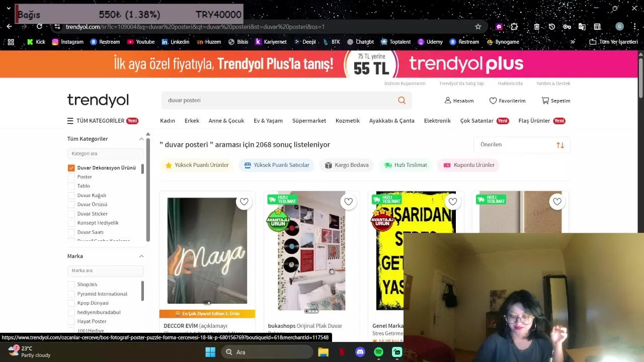
Task: Check the Pyramid International brand checkbox
Action: [x=71, y=294]
